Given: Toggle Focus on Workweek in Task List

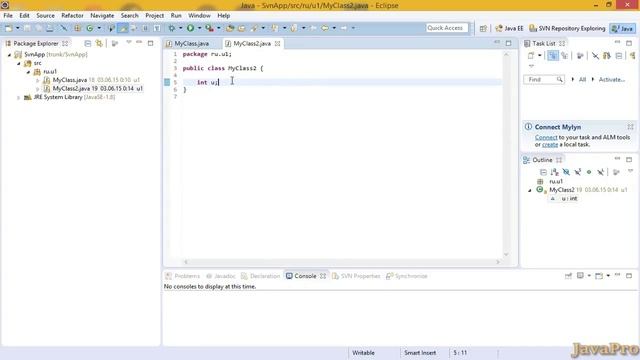Looking at the screenshot, I should coord(580,56).
